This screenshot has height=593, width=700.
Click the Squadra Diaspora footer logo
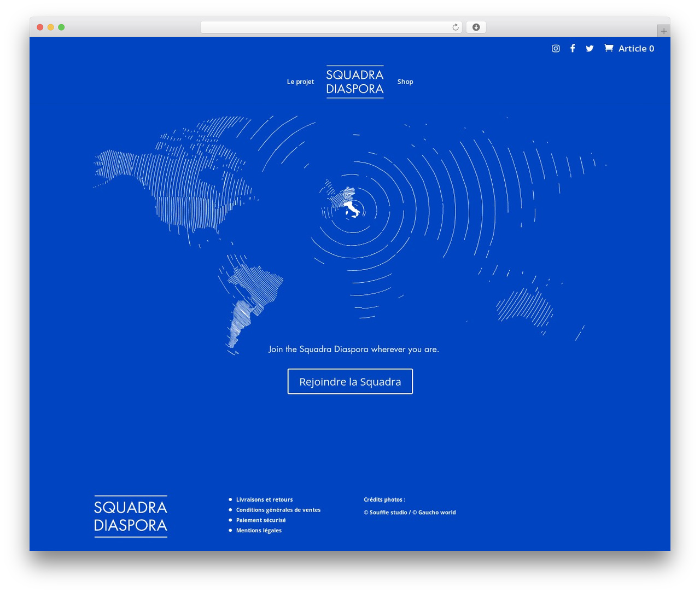coord(131,516)
